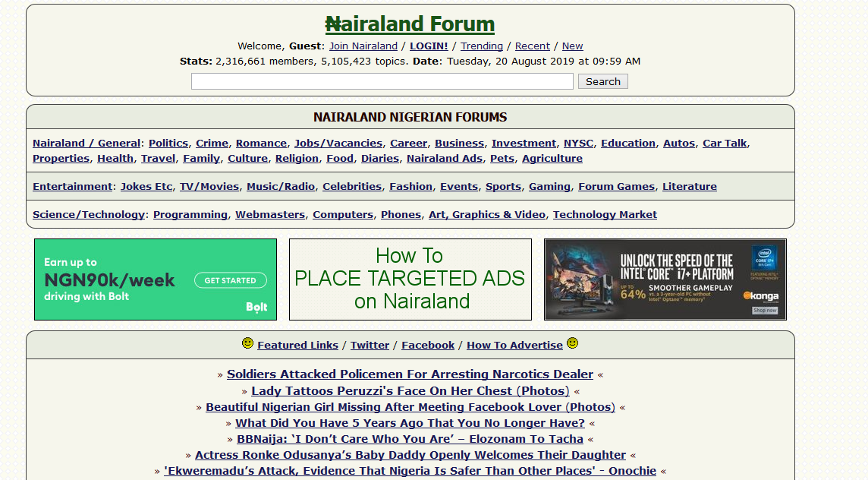Open the Webmasters forum
Viewport: 868px width, 480px height.
tap(270, 214)
